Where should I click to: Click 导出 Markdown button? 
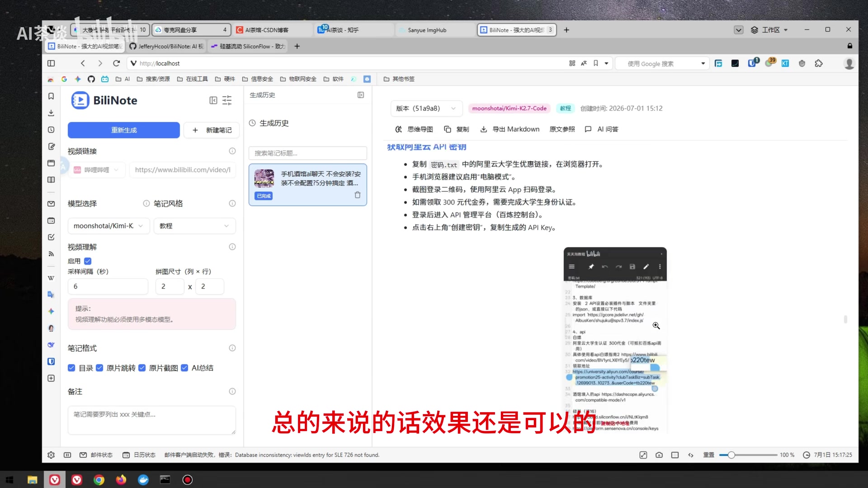[510, 129]
